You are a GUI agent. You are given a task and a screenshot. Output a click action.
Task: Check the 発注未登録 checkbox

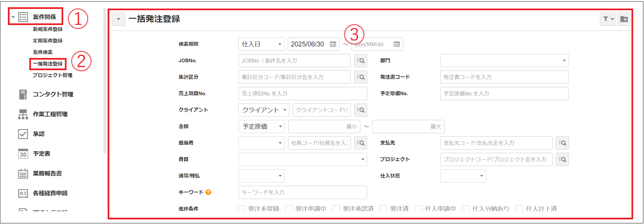pyautogui.click(x=242, y=209)
